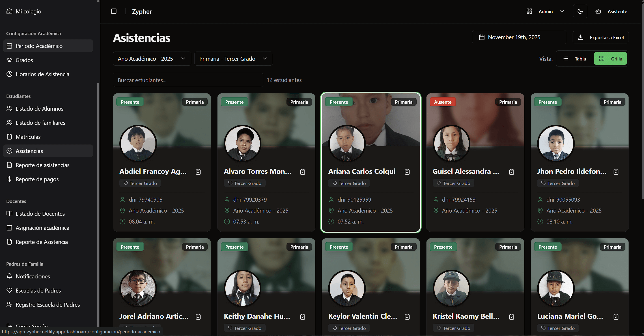The image size is (644, 336).
Task: Click the Mi colegio building icon
Action: point(9,11)
